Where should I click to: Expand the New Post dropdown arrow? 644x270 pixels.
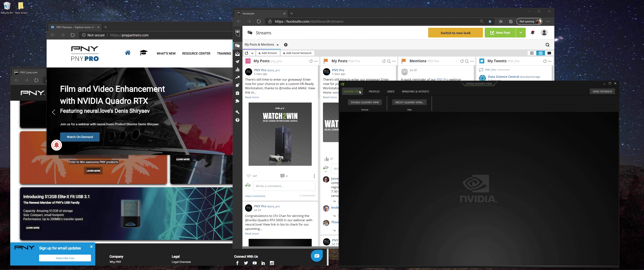(521, 33)
